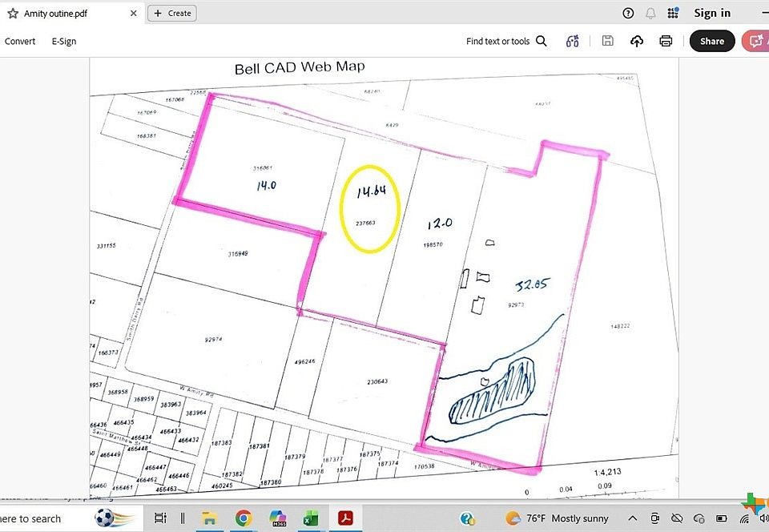This screenshot has height=532, width=769.
Task: Click the Save floppy disk icon
Action: point(608,41)
